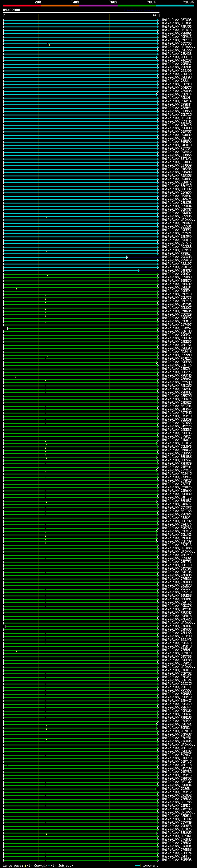Select hit UniRef100_Q9LZR9
Image resolution: width=197 pixels, height=868 pixels.
tap(177, 50)
